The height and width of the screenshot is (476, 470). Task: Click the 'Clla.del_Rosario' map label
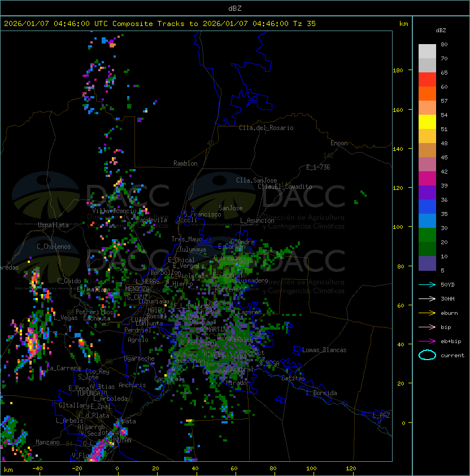click(x=266, y=128)
